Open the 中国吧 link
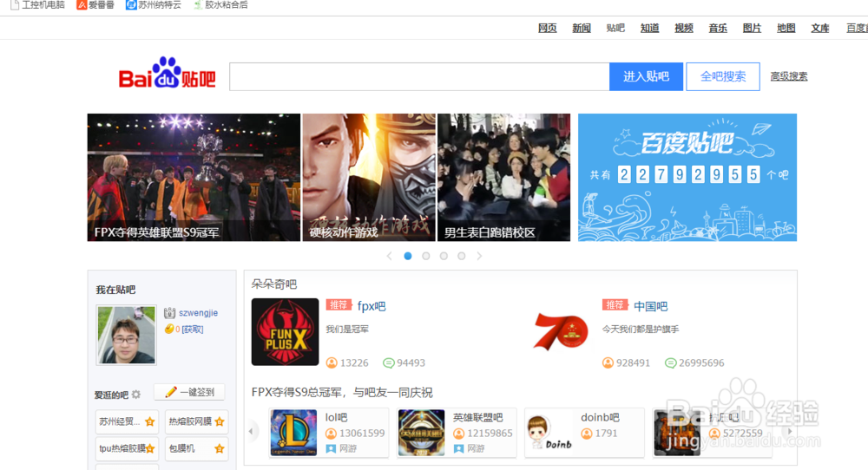Image resolution: width=868 pixels, height=470 pixels. (650, 306)
